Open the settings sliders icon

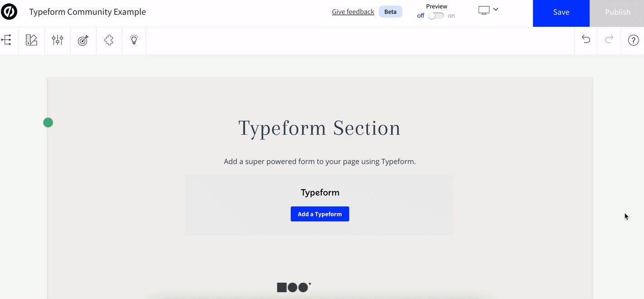coord(58,40)
